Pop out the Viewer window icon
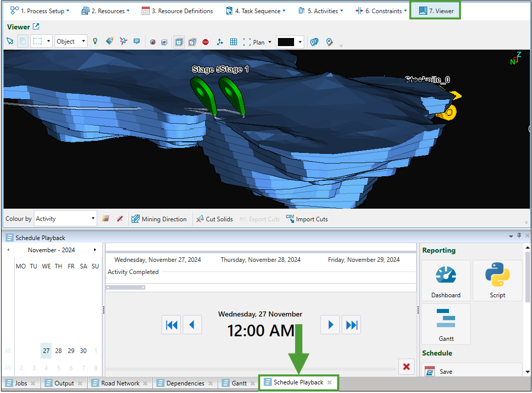The image size is (532, 393). click(x=36, y=26)
